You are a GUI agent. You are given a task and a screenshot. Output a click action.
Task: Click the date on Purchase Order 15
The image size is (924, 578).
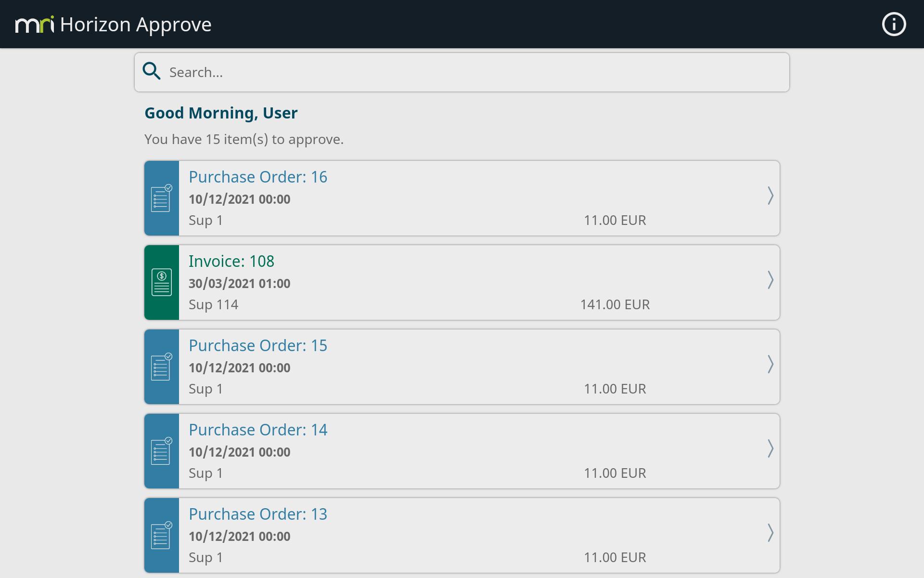pyautogui.click(x=239, y=368)
